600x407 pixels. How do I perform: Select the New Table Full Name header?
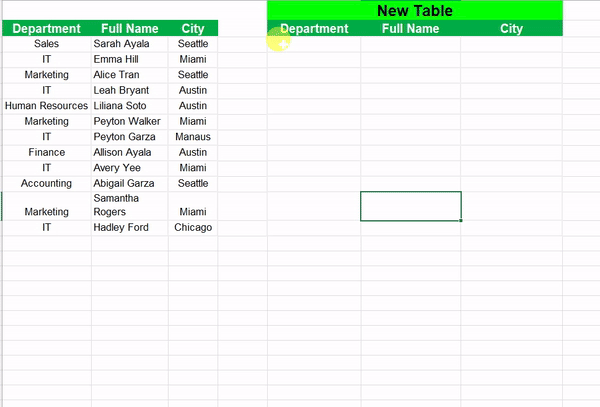[411, 28]
